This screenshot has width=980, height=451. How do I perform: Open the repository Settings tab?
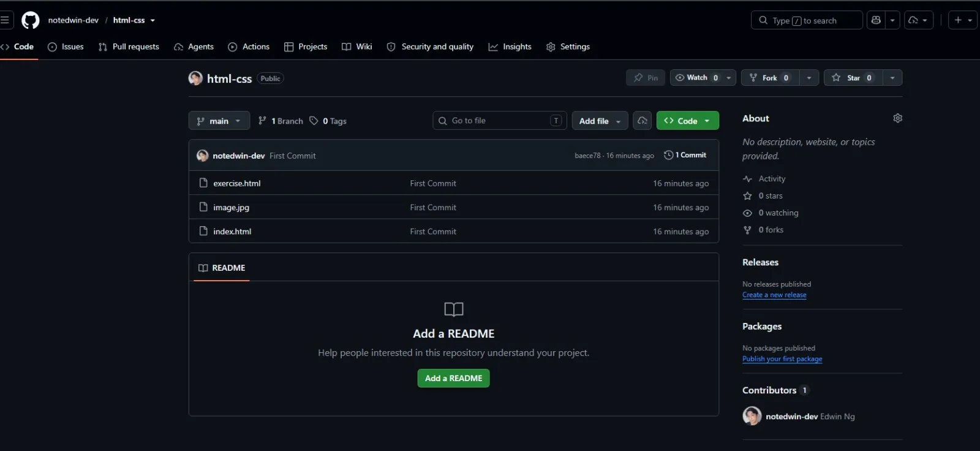(x=568, y=47)
